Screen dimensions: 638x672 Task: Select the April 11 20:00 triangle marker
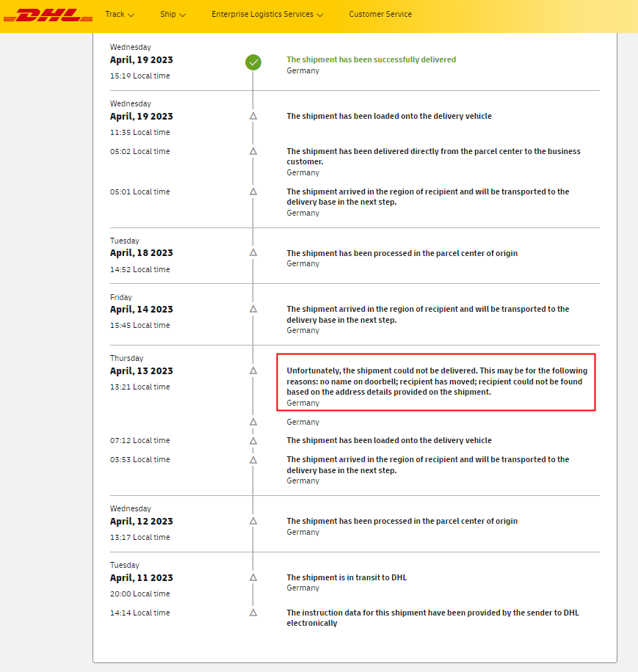coord(253,577)
